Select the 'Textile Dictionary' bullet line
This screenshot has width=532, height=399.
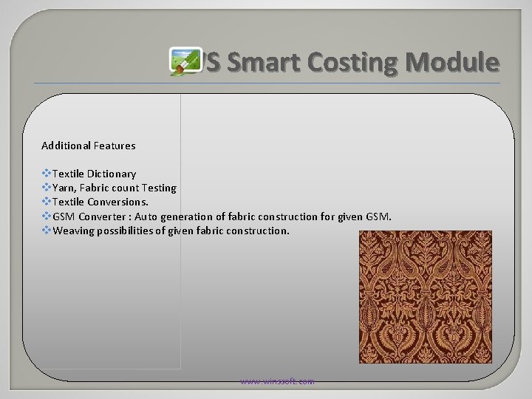tap(89, 174)
